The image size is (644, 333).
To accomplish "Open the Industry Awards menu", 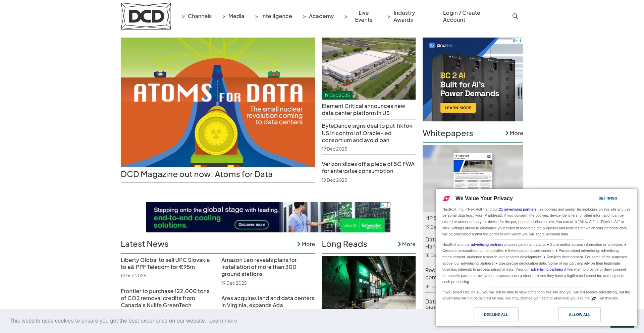I will click(x=404, y=16).
